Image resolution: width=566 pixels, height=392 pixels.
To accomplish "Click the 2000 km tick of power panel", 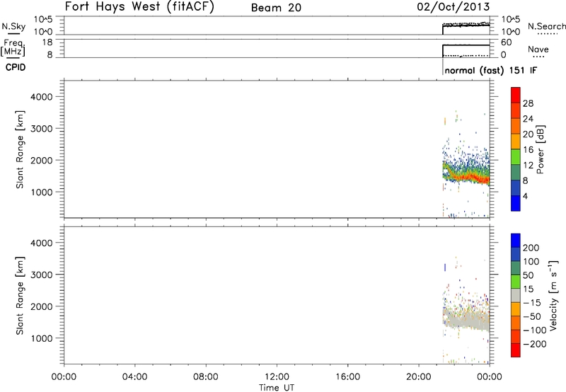I will pyautogui.click(x=42, y=160).
